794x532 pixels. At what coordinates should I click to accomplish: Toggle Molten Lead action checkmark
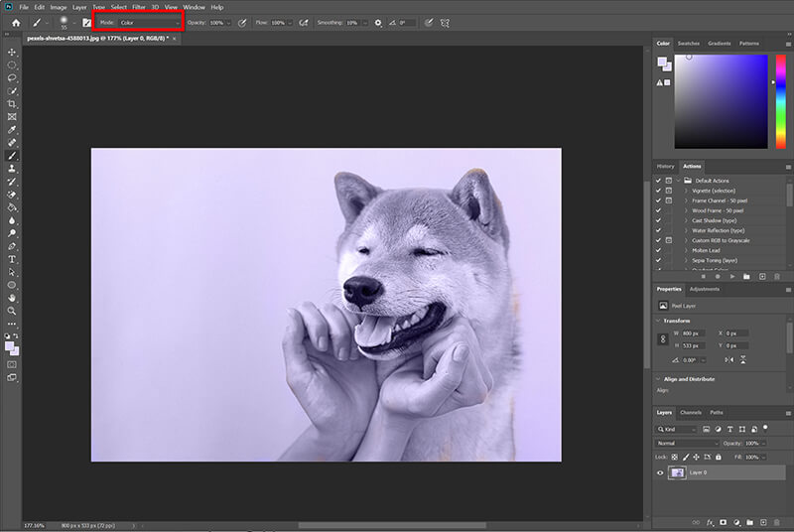click(x=658, y=250)
